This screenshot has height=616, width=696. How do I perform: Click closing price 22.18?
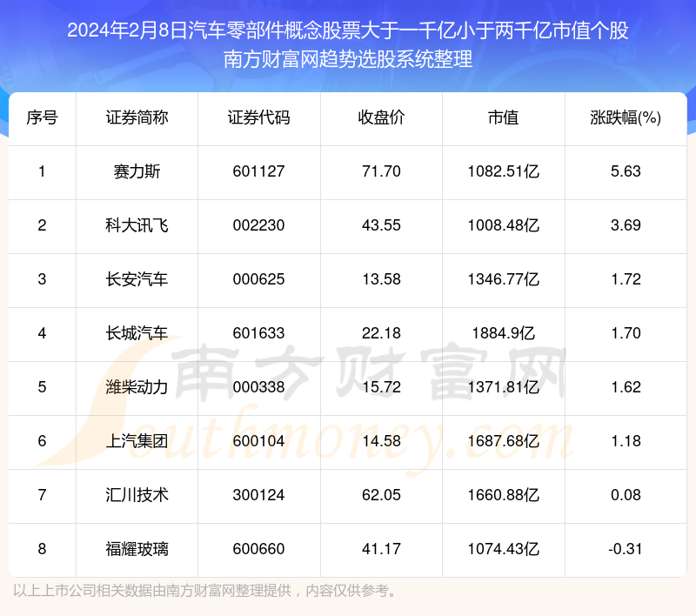coord(381,333)
